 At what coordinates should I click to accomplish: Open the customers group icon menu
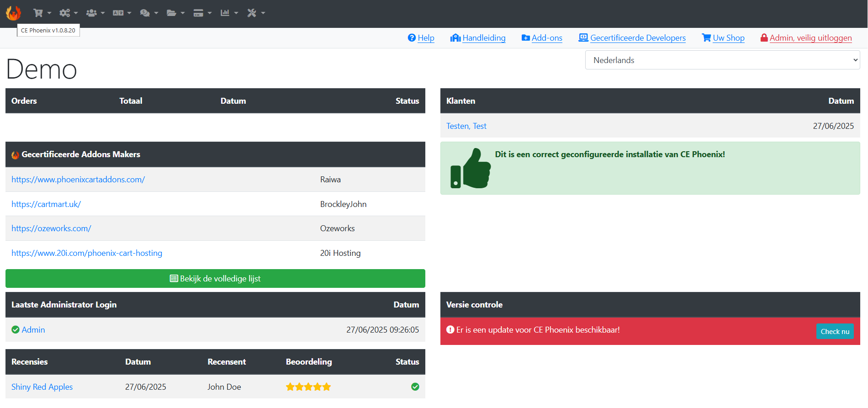click(x=95, y=13)
